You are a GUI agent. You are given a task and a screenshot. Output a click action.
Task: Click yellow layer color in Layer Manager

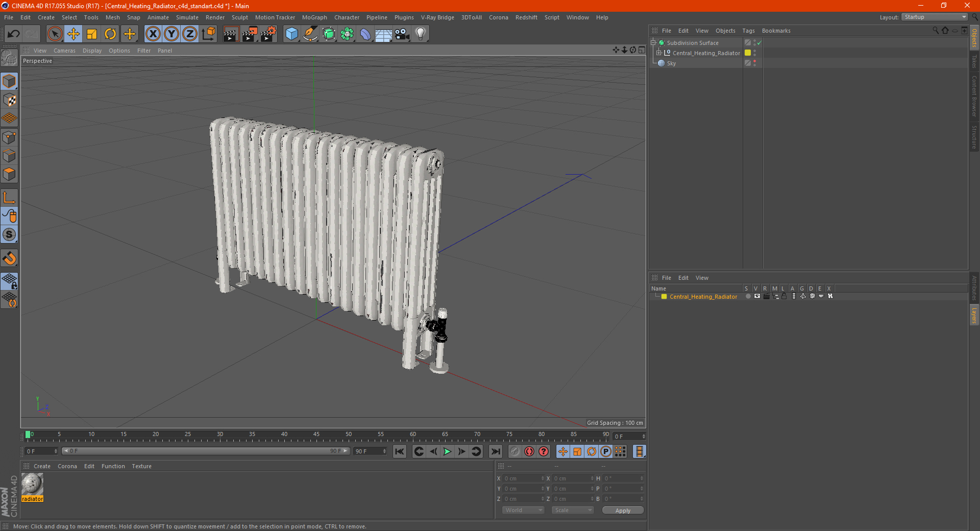(x=664, y=296)
